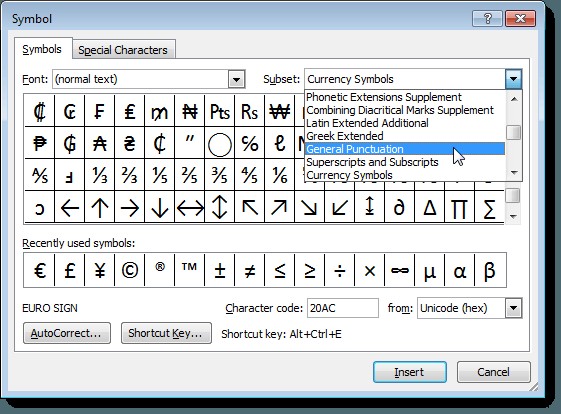Open the Font dropdown arrow
The image size is (561, 414).
pos(236,79)
